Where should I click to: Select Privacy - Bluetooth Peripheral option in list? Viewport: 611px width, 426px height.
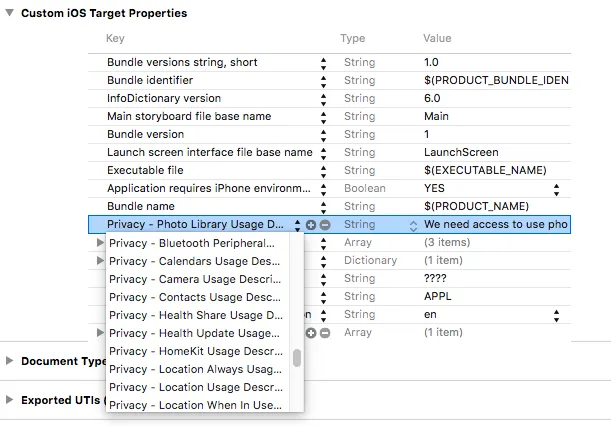tap(192, 243)
